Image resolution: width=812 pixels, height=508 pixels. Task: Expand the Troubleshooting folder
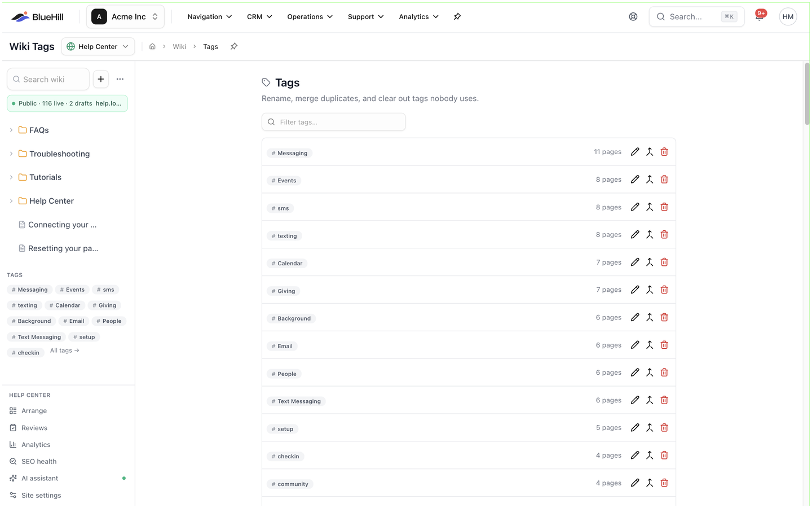pyautogui.click(x=11, y=154)
